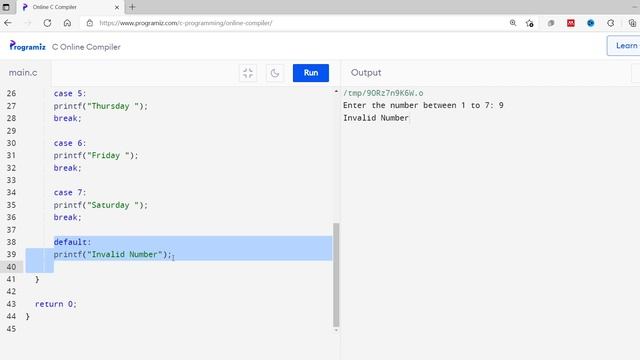Click the editor vertical scrollbar thumb
The height and width of the screenshot is (360, 640).
point(336,275)
